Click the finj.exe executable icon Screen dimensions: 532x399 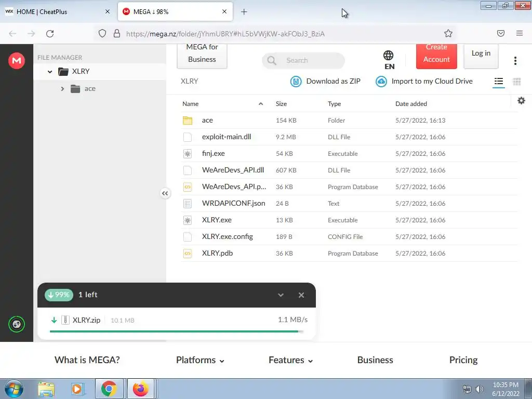pos(187,154)
